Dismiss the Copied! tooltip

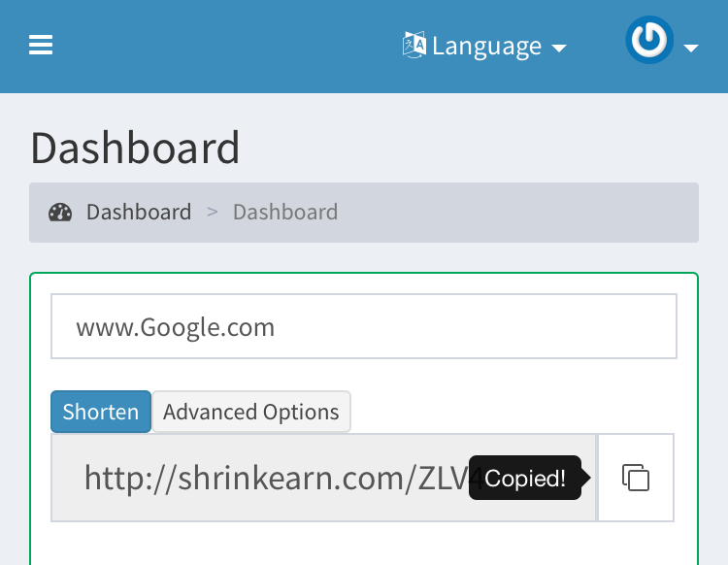click(525, 478)
